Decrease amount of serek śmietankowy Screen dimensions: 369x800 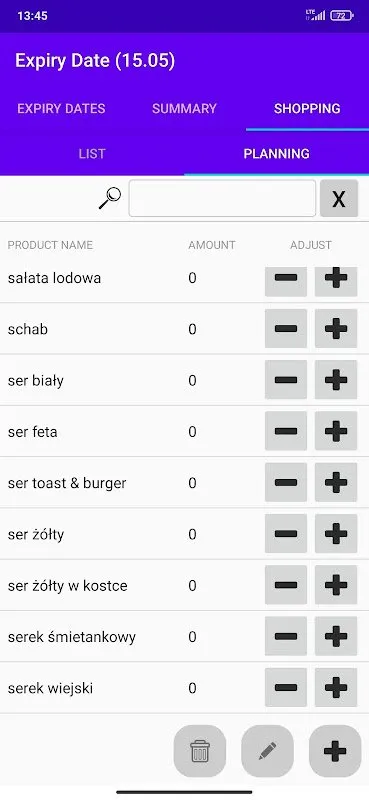(x=286, y=636)
